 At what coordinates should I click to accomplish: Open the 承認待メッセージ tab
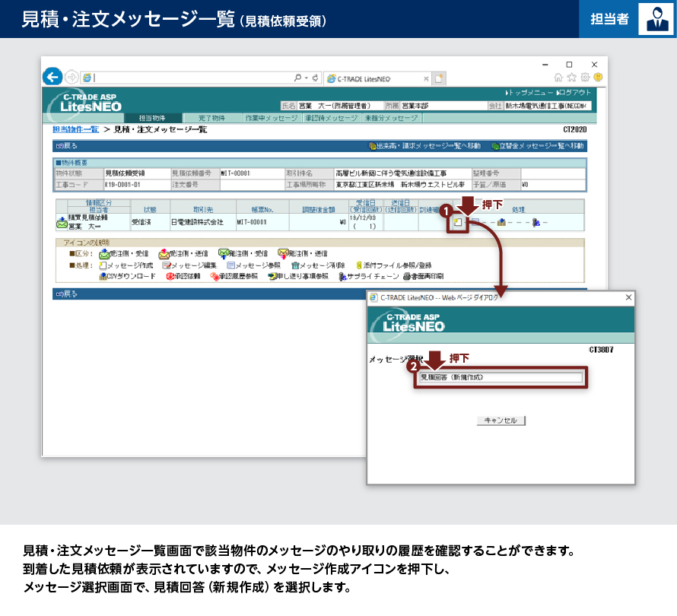coord(331,119)
